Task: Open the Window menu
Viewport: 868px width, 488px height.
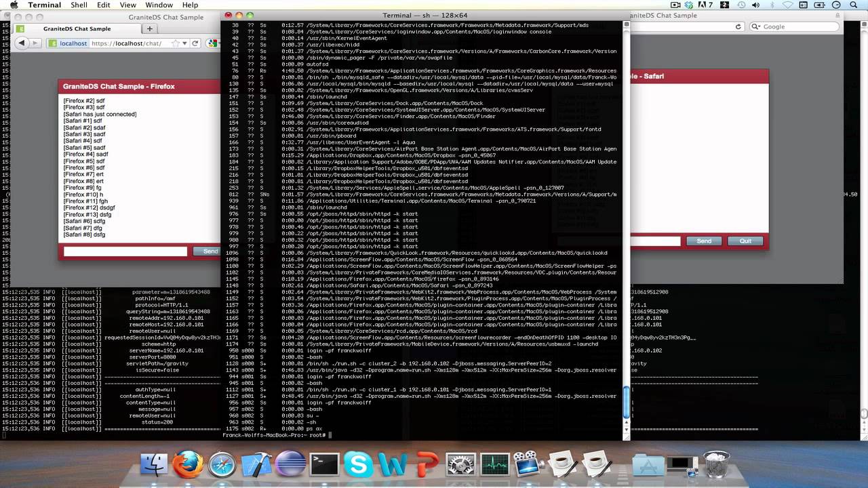Action: coord(159,5)
